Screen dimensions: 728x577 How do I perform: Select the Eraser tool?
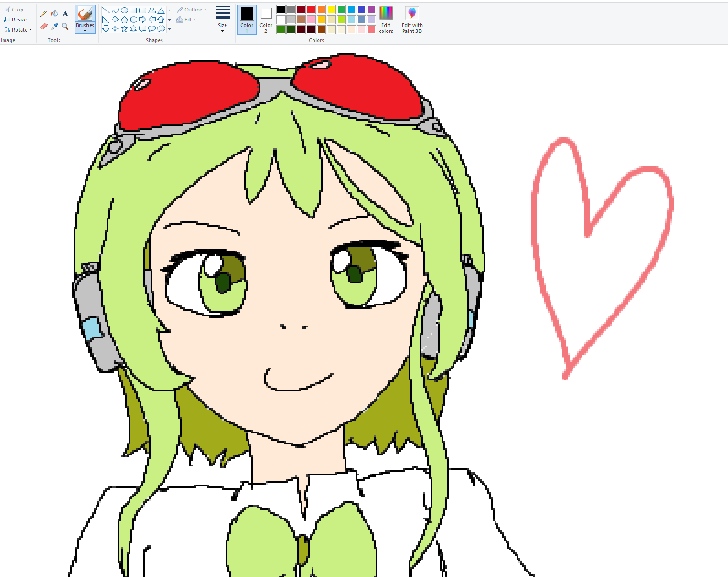[x=43, y=27]
